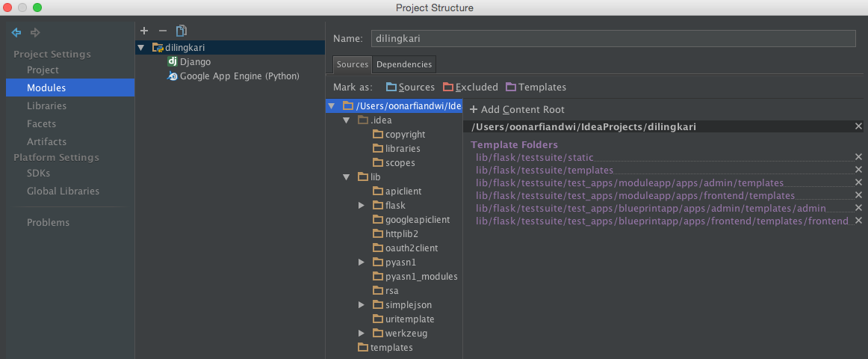Expand the werkzeug folder
The image size is (868, 359).
coord(362,333)
